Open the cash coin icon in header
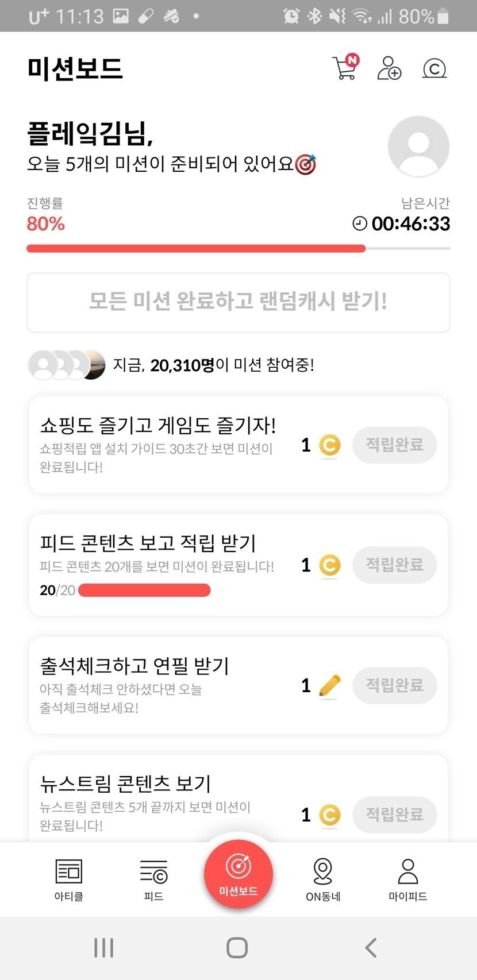 tap(434, 69)
